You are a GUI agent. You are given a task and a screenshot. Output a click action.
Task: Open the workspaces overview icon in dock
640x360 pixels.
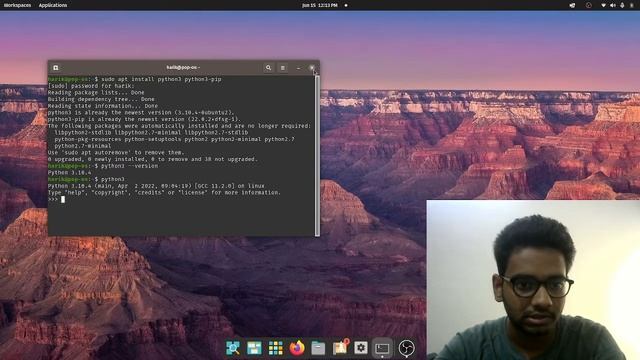coord(254,348)
